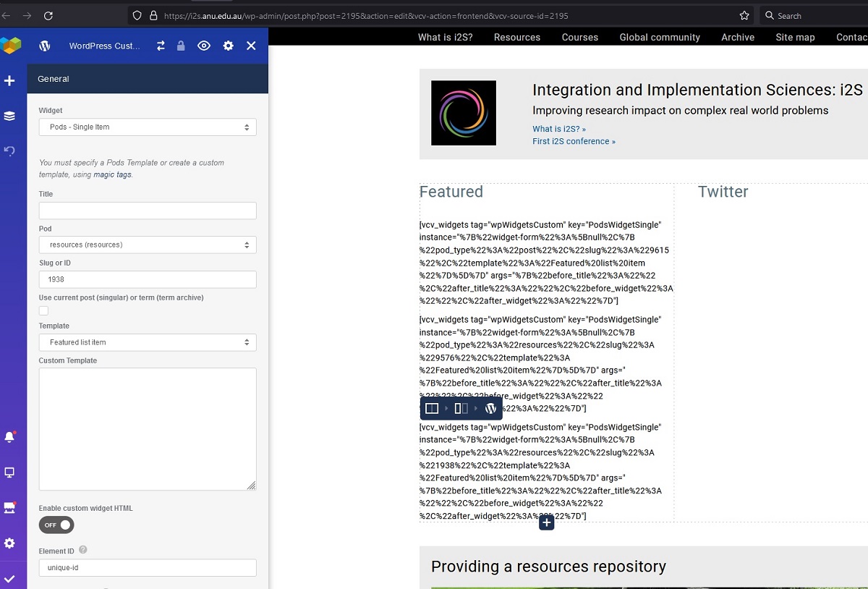Viewport: 868px width, 589px height.
Task: Click the bookmark star in address bar
Action: (744, 15)
